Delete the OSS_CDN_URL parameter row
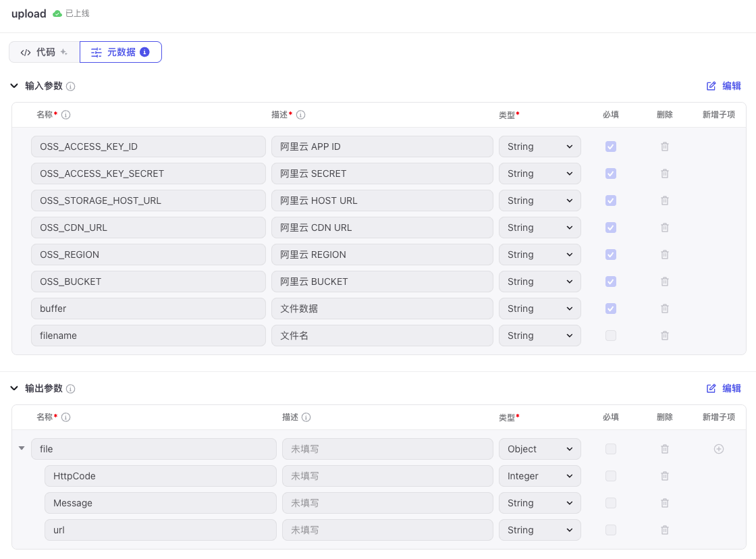The height and width of the screenshot is (559, 756). click(x=664, y=228)
